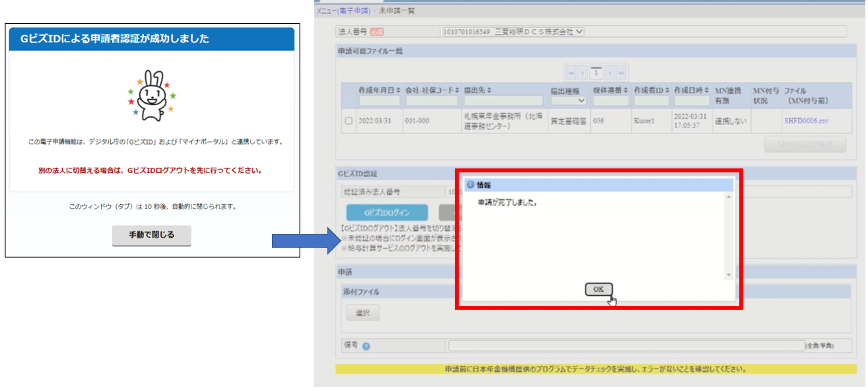The width and height of the screenshot is (868, 391).
Task: Click OK in the 情報 dialog
Action: tap(599, 289)
